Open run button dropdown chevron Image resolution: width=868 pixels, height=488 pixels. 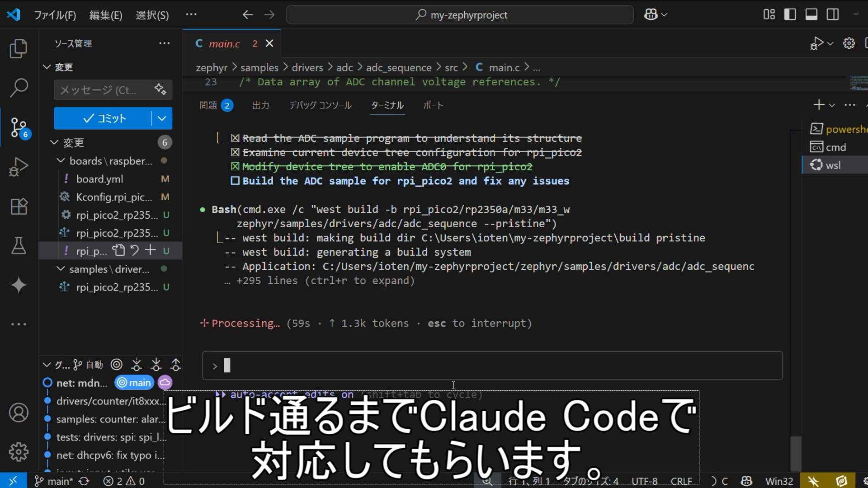830,44
